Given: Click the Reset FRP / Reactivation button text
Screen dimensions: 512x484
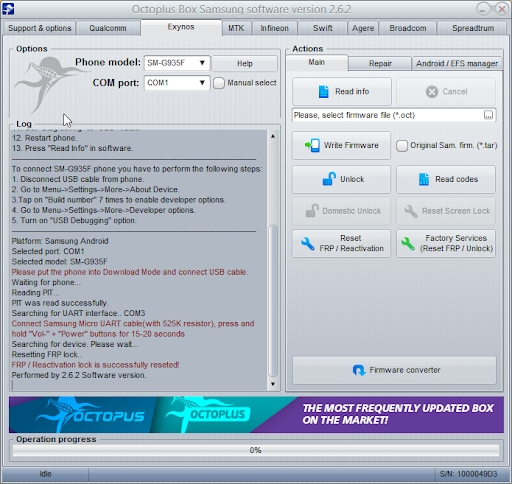Looking at the screenshot, I should click(x=351, y=243).
